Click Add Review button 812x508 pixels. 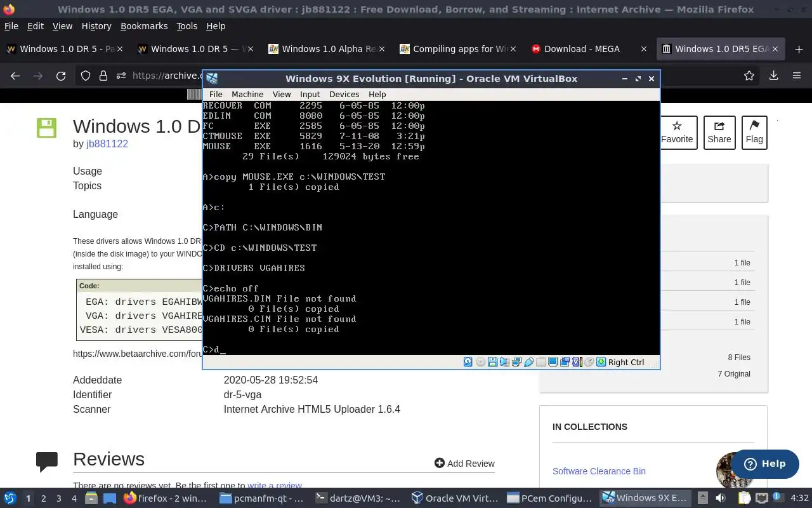click(x=464, y=464)
